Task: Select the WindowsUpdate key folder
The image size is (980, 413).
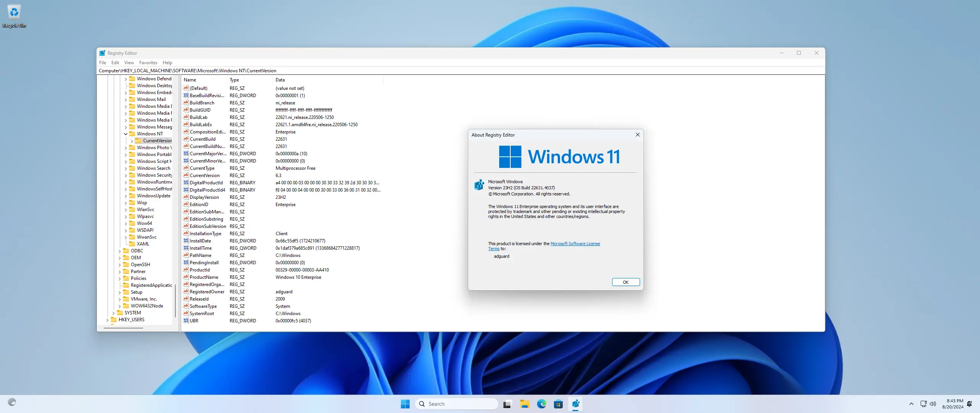Action: pos(154,196)
